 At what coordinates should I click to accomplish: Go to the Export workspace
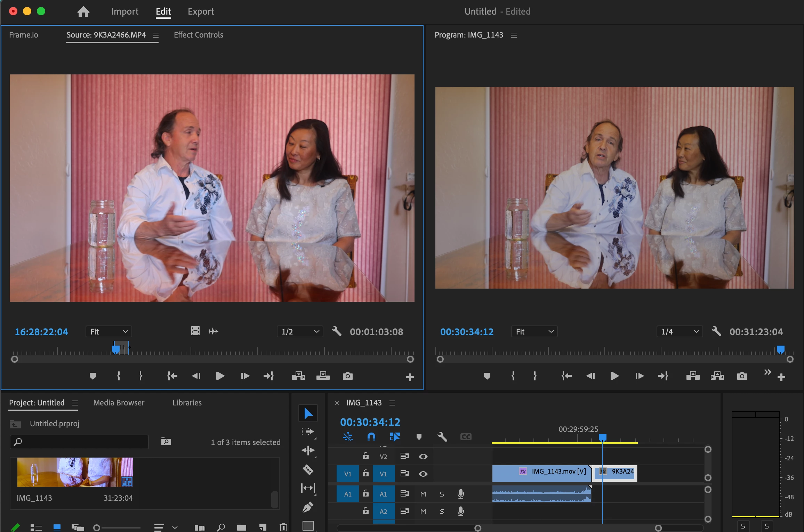pyautogui.click(x=201, y=11)
